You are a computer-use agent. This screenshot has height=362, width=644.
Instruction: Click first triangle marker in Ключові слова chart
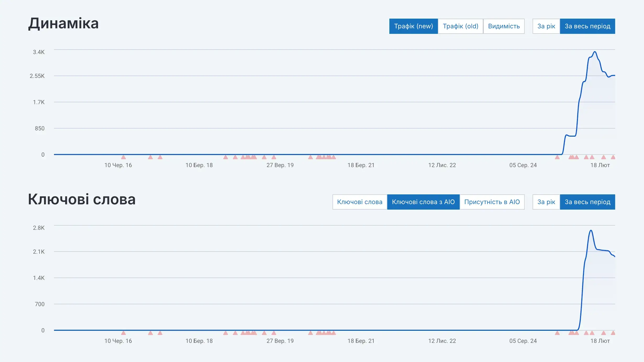tap(124, 333)
